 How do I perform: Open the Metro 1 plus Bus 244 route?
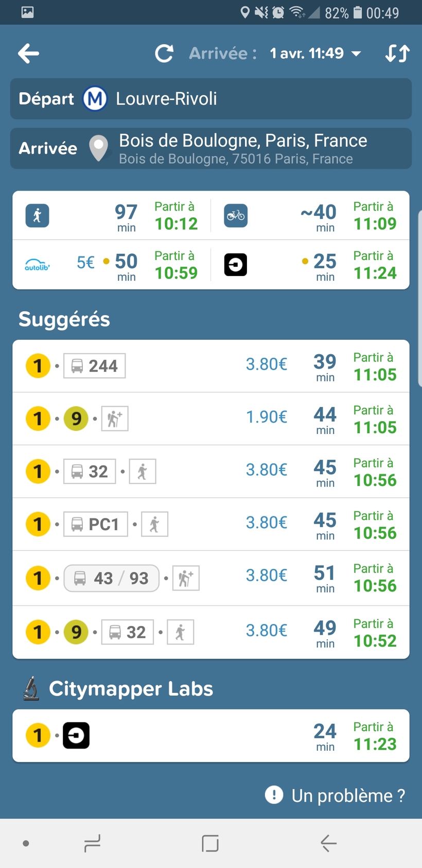tap(211, 366)
